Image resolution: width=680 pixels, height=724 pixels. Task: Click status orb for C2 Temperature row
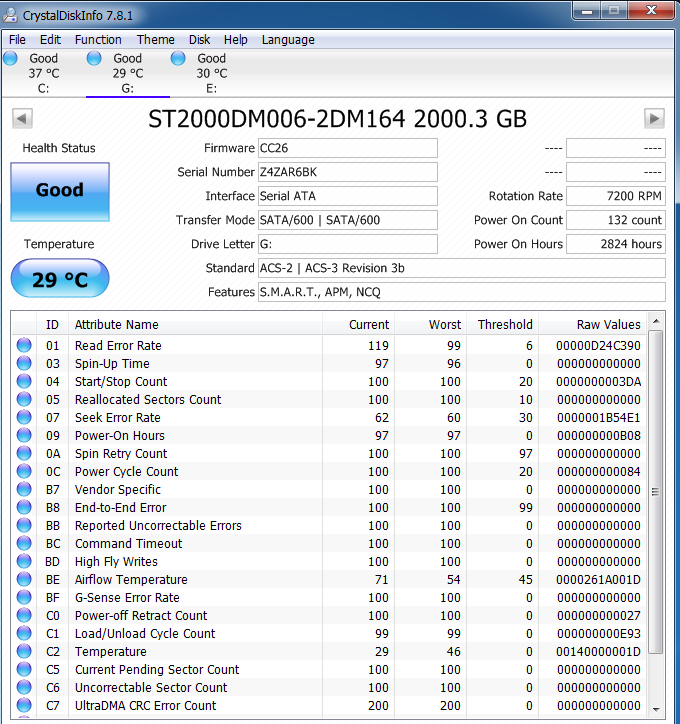24,652
